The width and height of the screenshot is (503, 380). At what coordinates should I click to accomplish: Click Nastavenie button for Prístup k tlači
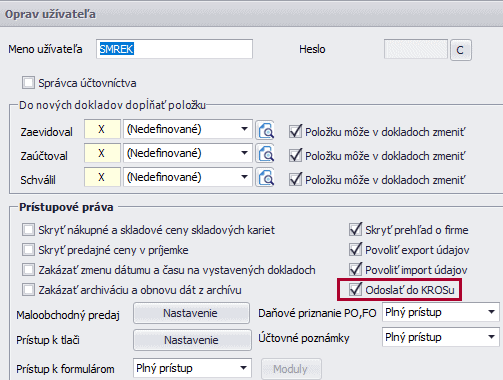[192, 340]
